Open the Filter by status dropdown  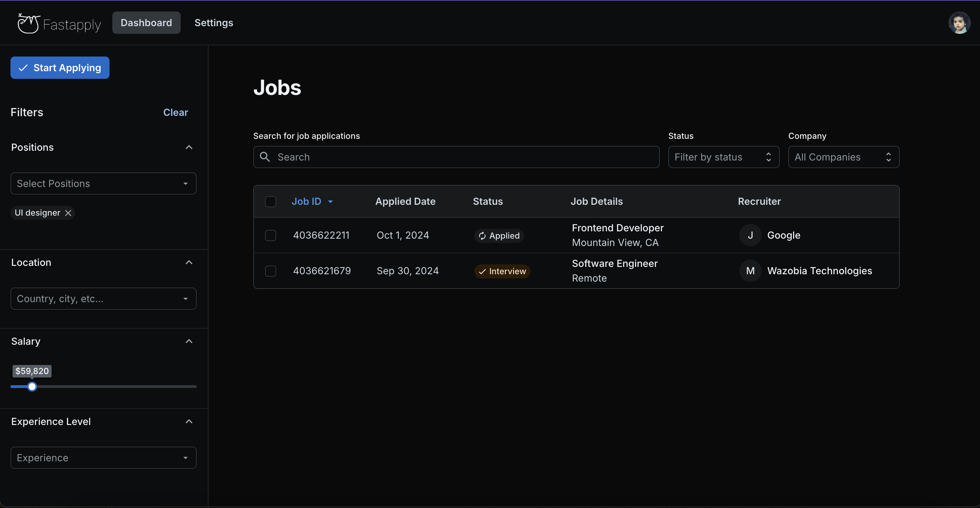click(x=723, y=157)
